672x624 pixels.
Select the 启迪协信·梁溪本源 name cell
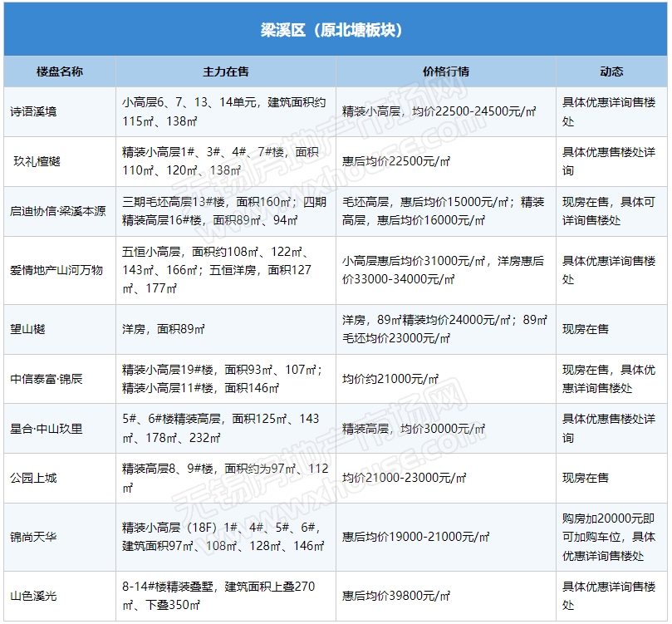click(x=58, y=211)
